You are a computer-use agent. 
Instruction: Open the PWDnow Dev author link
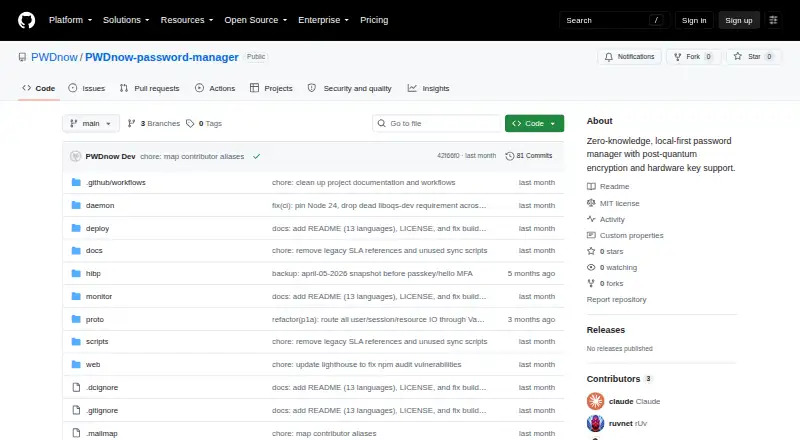click(110, 156)
